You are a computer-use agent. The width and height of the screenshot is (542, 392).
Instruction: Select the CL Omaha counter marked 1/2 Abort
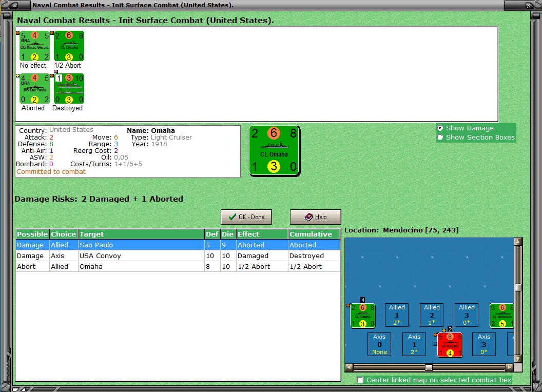click(69, 46)
